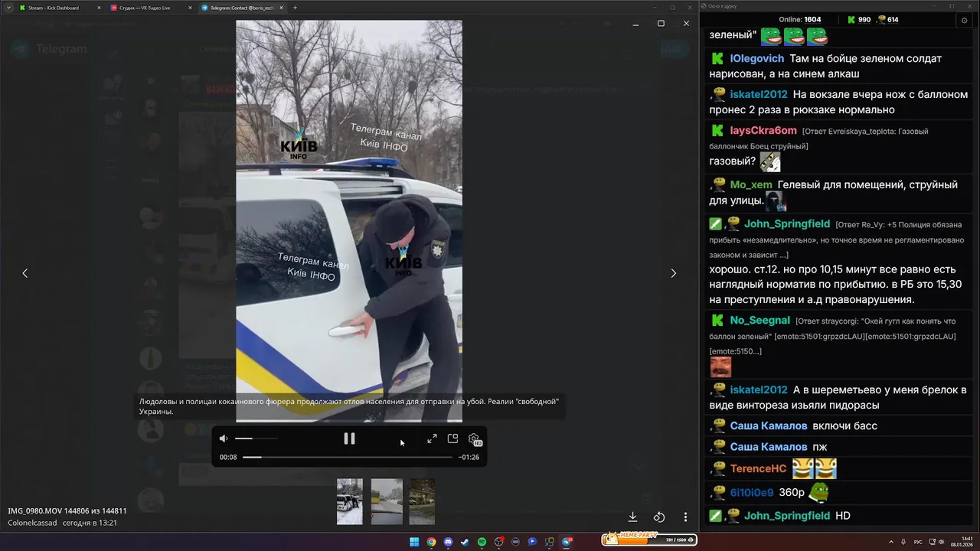Image resolution: width=980 pixels, height=551 pixels.
Task: Click the 'газовый?' chat message
Action: point(732,161)
